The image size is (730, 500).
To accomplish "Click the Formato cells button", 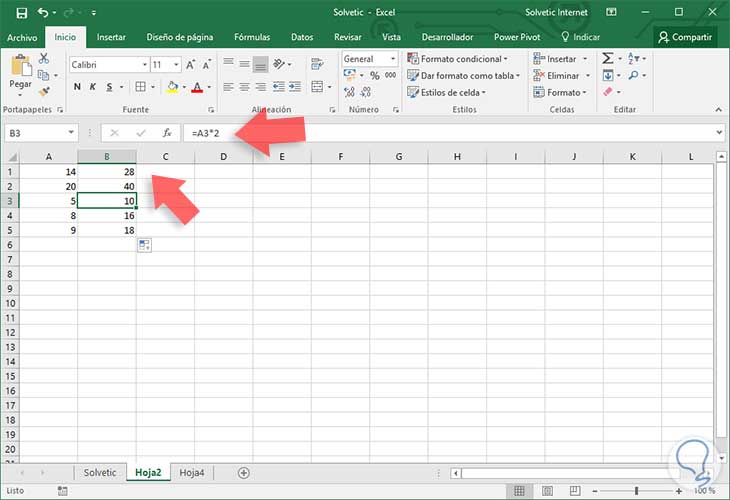I will click(560, 92).
